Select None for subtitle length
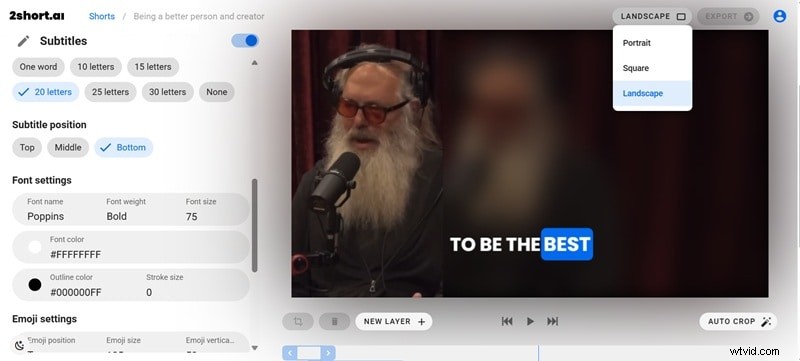This screenshot has width=800, height=361. [217, 92]
